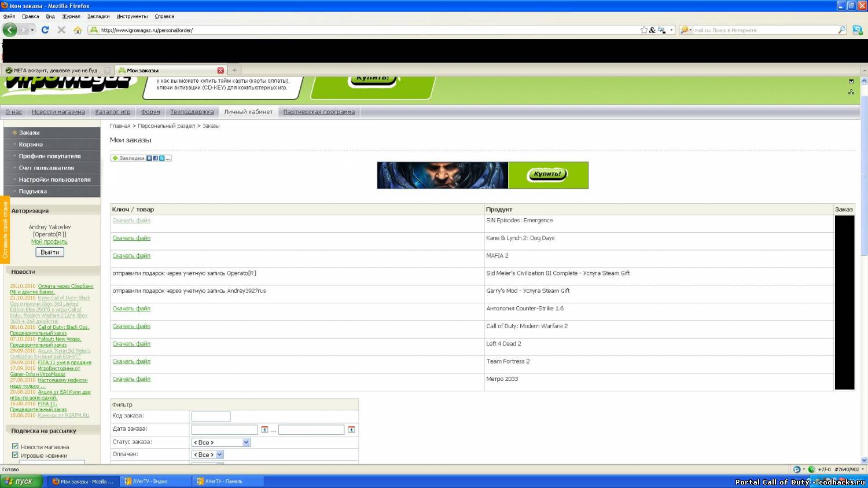The height and width of the screenshot is (488, 868).
Task: Open a new tab with the plus button
Action: click(x=234, y=70)
